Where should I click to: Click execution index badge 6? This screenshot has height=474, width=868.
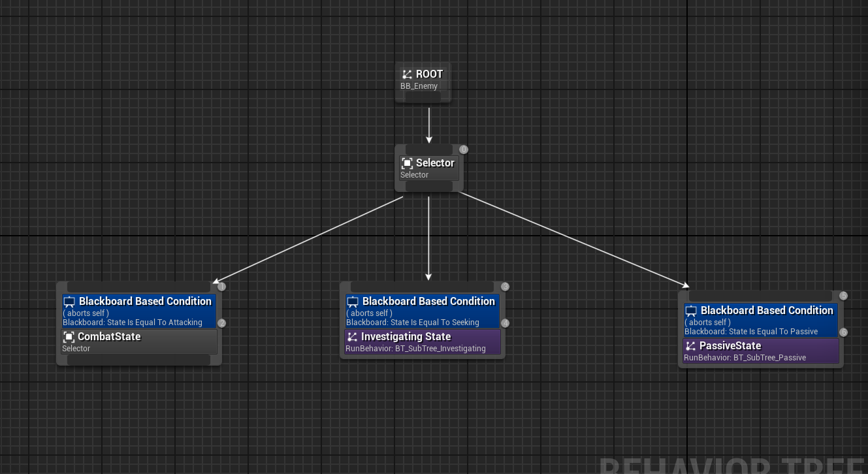pyautogui.click(x=843, y=332)
